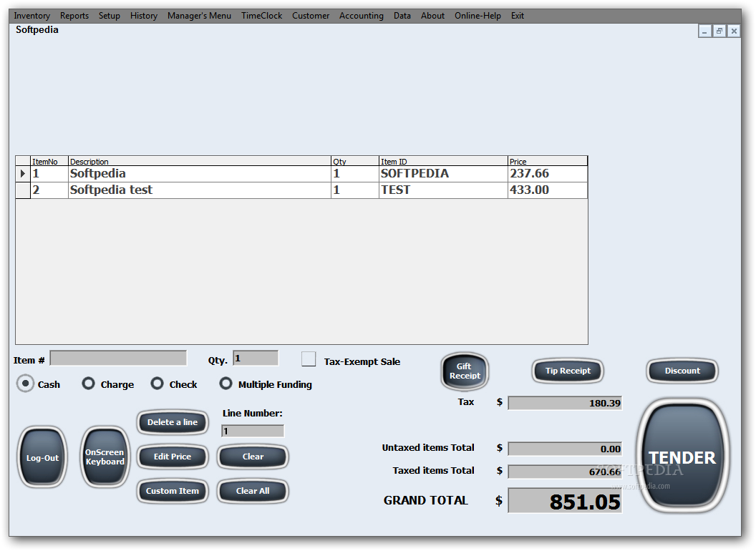Viewport: 756px width, 551px height.
Task: Open the Inventory menu
Action: click(31, 16)
